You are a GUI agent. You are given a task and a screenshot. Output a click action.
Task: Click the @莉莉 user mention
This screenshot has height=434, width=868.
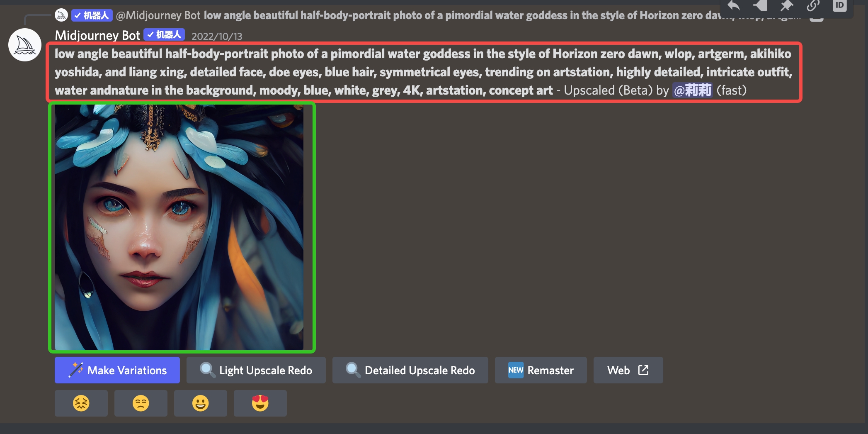tap(692, 90)
